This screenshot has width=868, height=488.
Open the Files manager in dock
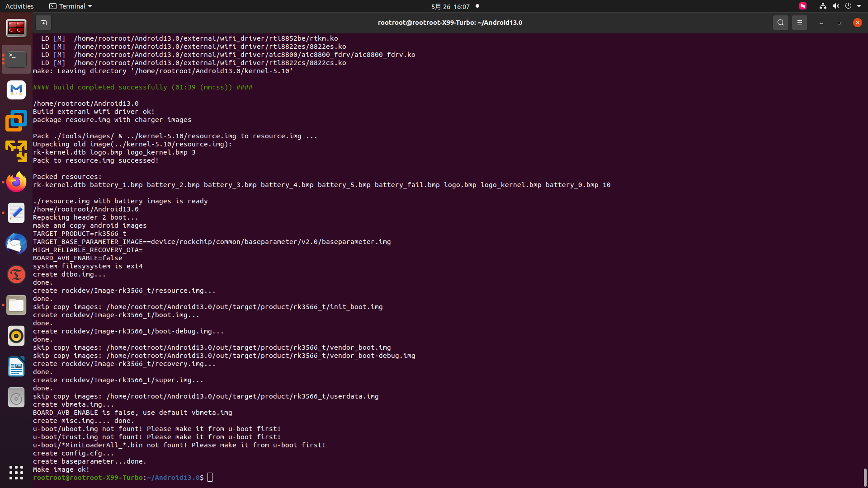click(x=16, y=305)
